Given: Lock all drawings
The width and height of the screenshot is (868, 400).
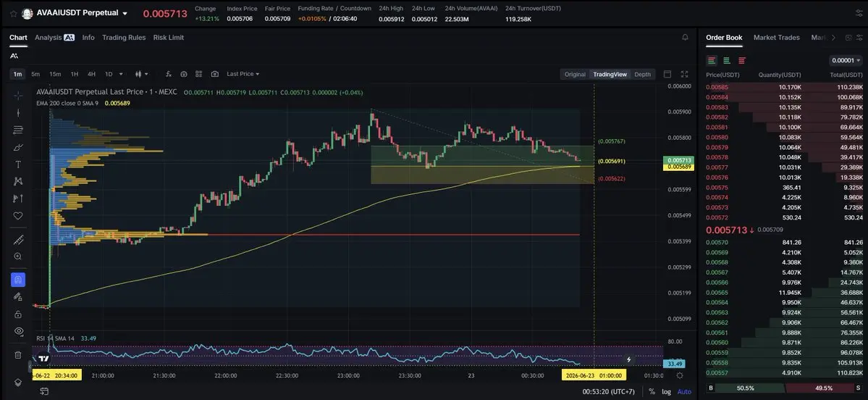Looking at the screenshot, I should 17,314.
